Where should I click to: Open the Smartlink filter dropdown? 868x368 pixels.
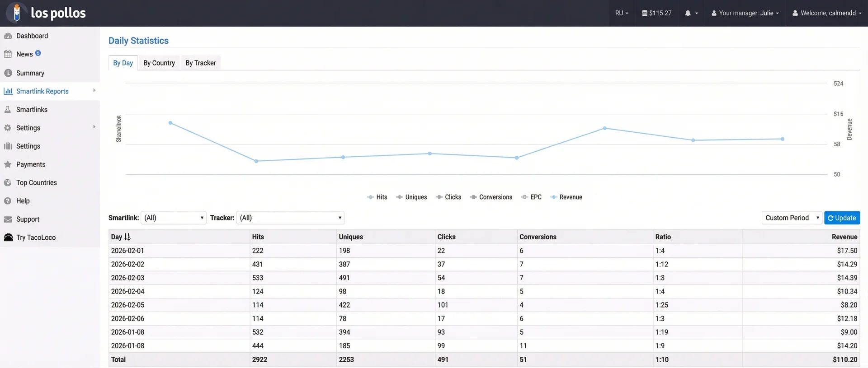[174, 218]
